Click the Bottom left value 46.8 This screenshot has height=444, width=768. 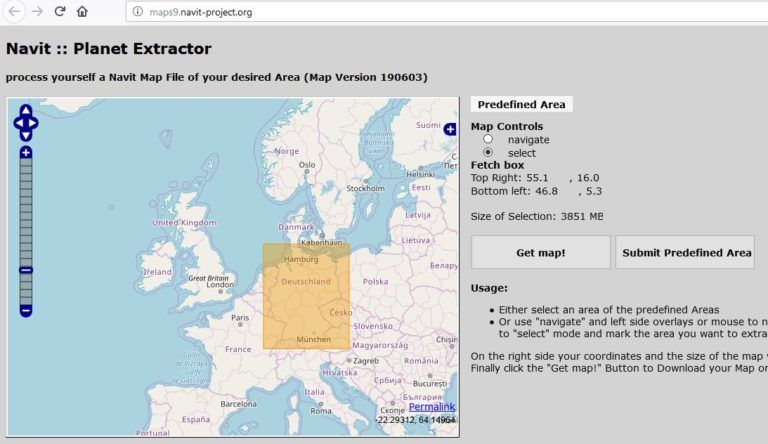pyautogui.click(x=546, y=191)
